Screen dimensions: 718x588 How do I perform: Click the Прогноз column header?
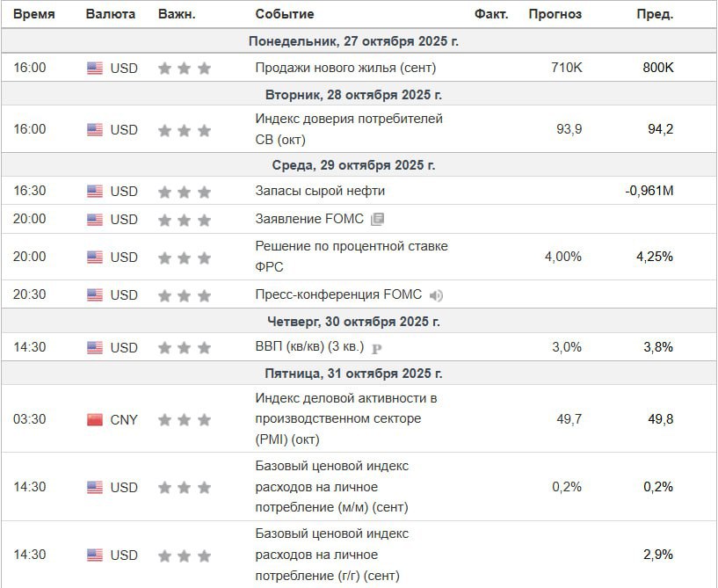pyautogui.click(x=555, y=14)
